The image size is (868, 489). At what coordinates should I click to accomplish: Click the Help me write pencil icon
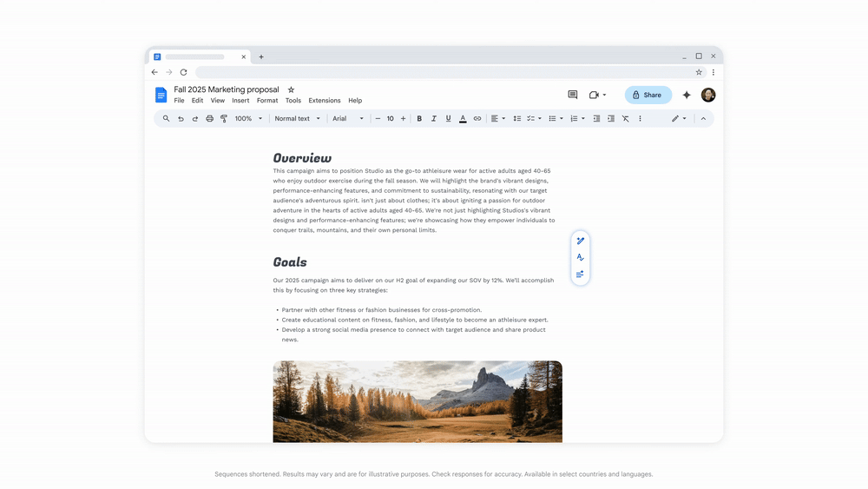(x=580, y=241)
